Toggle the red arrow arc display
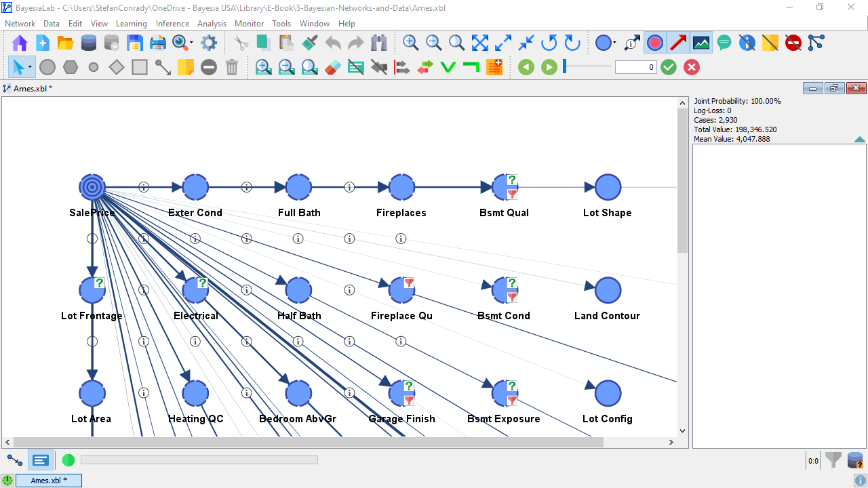The height and width of the screenshot is (488, 868). coord(678,43)
